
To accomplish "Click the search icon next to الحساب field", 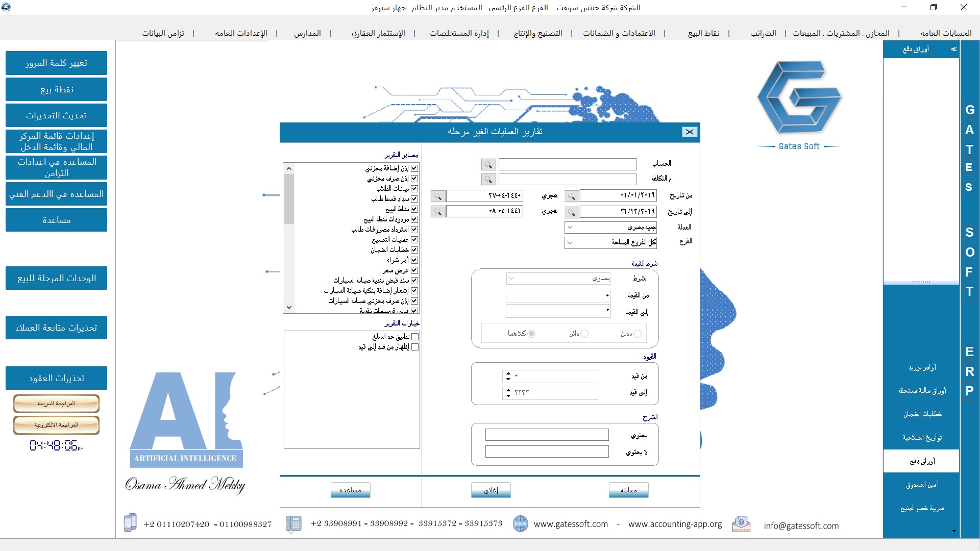I will click(488, 164).
